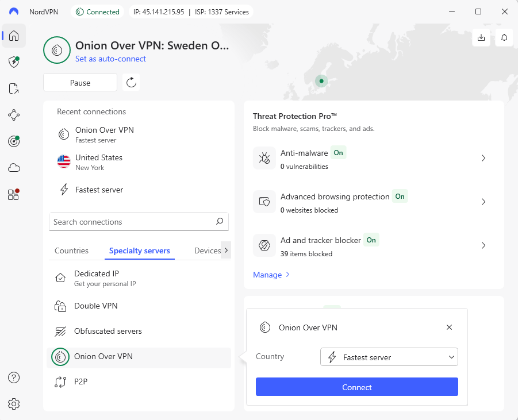The width and height of the screenshot is (518, 420).
Task: Toggle Anti-malware protection off
Action: click(339, 153)
